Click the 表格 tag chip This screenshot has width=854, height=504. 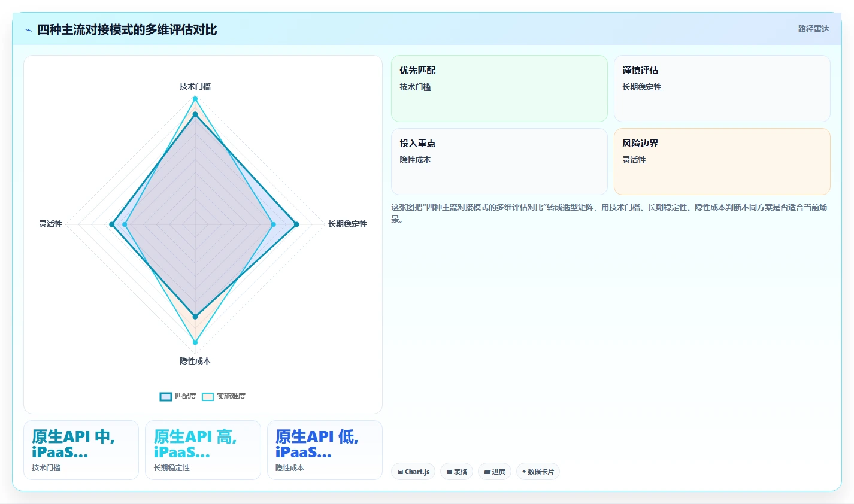tap(456, 472)
